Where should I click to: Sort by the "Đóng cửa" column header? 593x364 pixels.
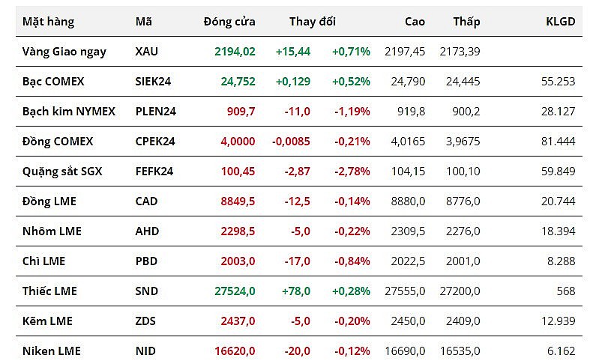(229, 22)
